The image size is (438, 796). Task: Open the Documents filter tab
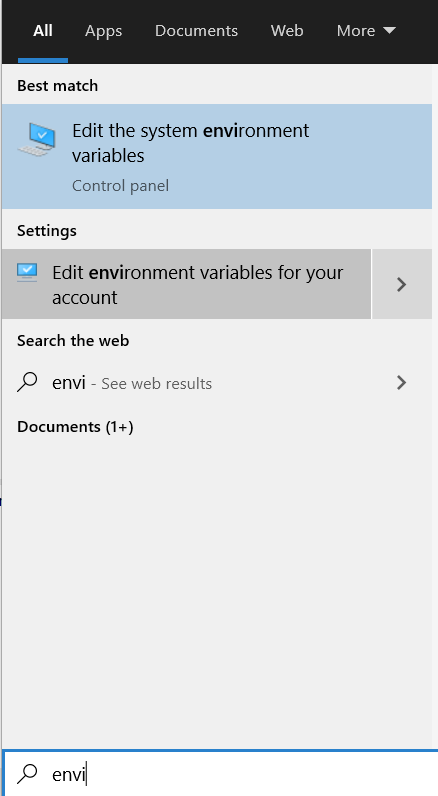(x=196, y=31)
